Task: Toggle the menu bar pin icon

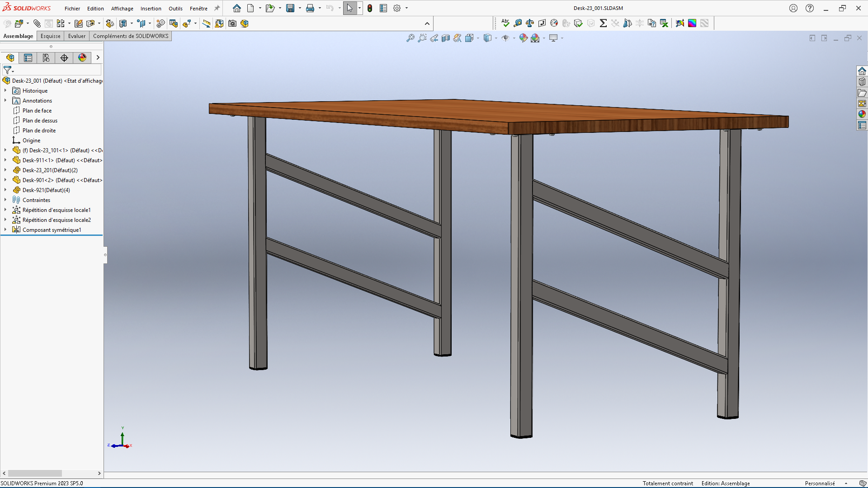Action: point(217,8)
